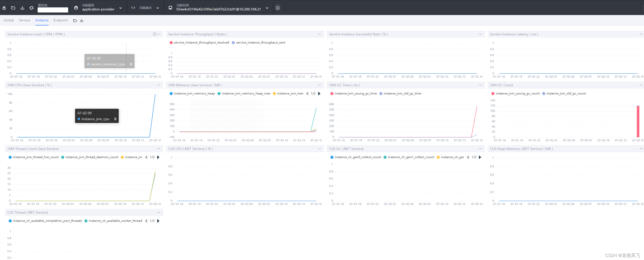The image size is (644, 260).
Task: Open the current endpoint dropdown
Action: (x=145, y=8)
